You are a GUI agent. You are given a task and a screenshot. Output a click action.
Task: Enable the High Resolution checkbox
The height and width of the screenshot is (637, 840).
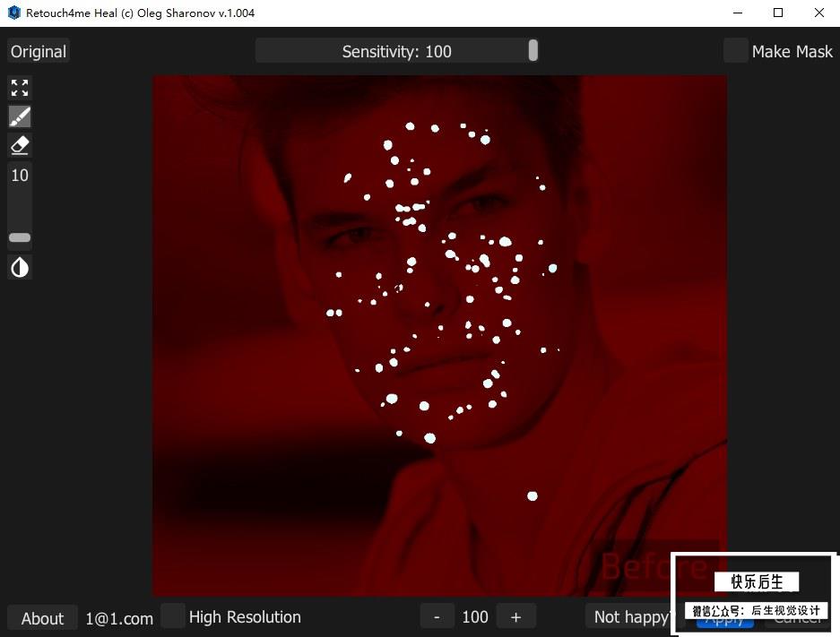coord(173,616)
